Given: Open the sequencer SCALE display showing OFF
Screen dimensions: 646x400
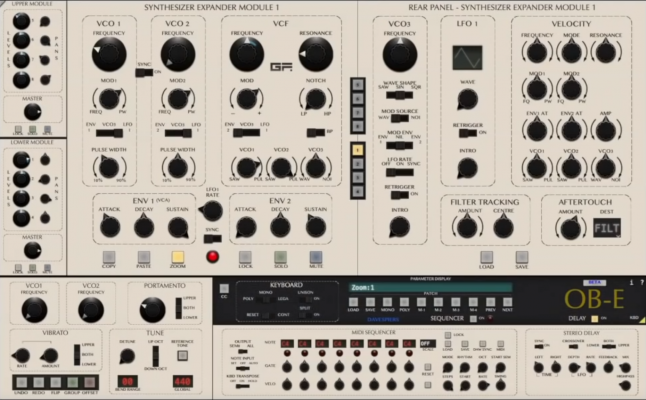Looking at the screenshot, I should click(x=427, y=344).
